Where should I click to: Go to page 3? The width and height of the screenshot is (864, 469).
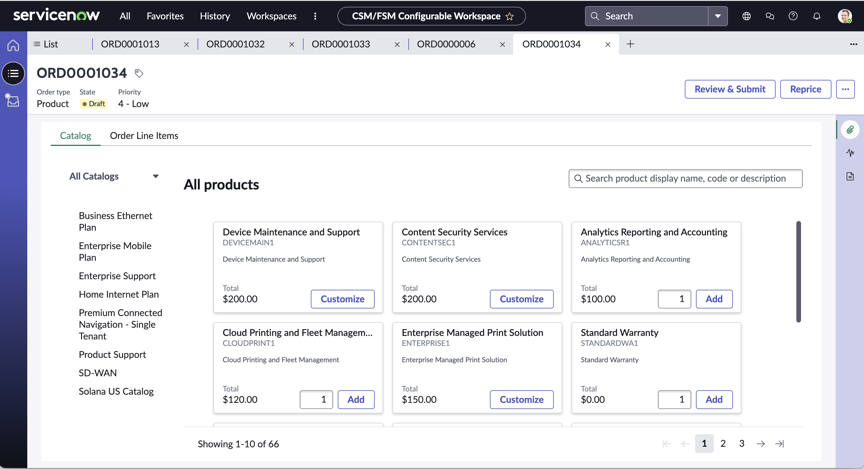point(742,444)
